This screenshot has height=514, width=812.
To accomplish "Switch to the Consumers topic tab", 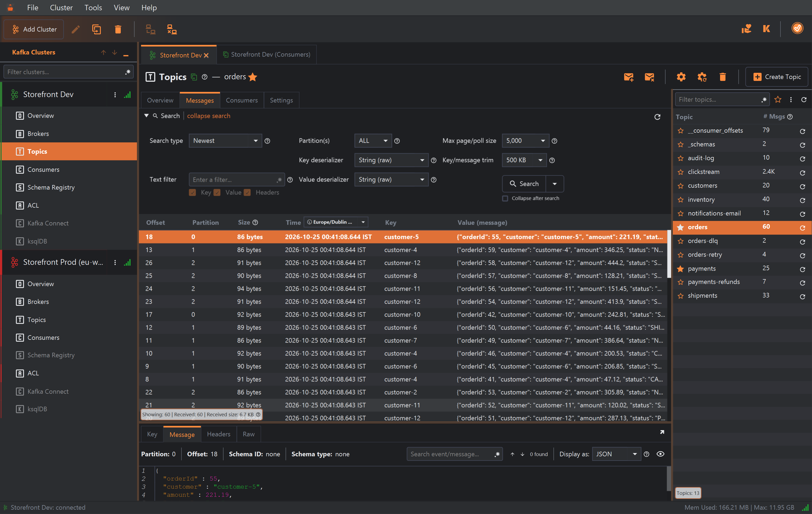I will point(242,100).
